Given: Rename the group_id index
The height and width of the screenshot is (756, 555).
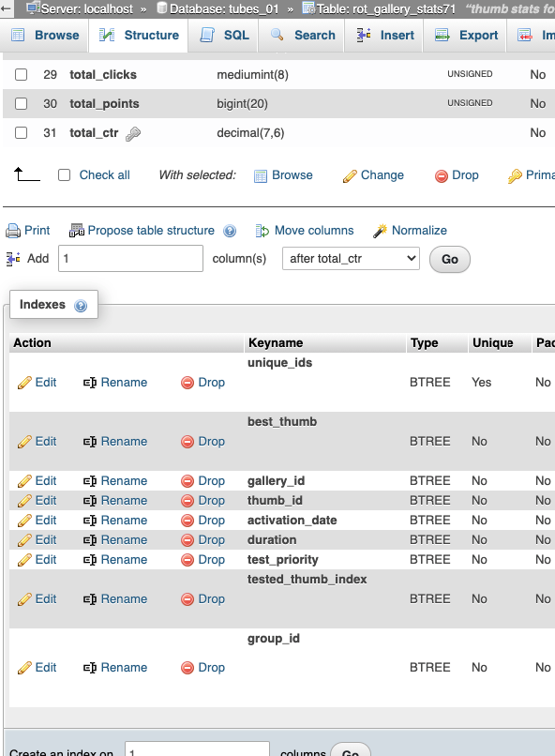Looking at the screenshot, I should pyautogui.click(x=115, y=668).
